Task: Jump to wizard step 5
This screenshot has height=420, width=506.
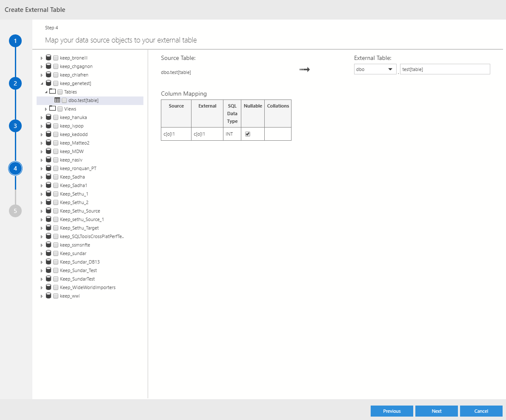Action: [15, 211]
